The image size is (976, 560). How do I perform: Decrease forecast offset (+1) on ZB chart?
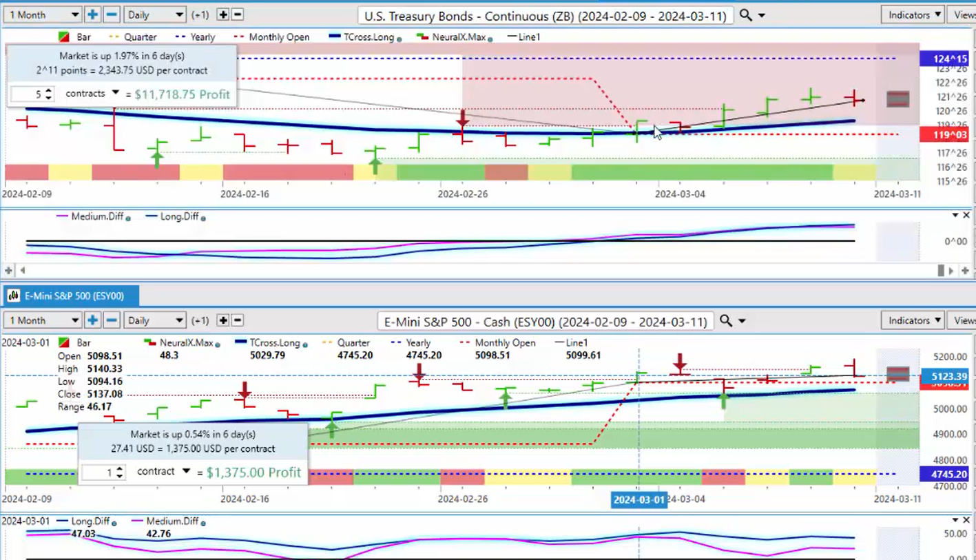(238, 14)
